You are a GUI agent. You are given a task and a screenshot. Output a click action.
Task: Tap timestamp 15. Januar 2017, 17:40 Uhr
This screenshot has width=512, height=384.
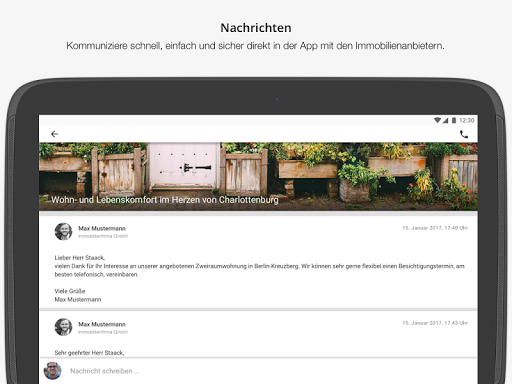[435, 228]
